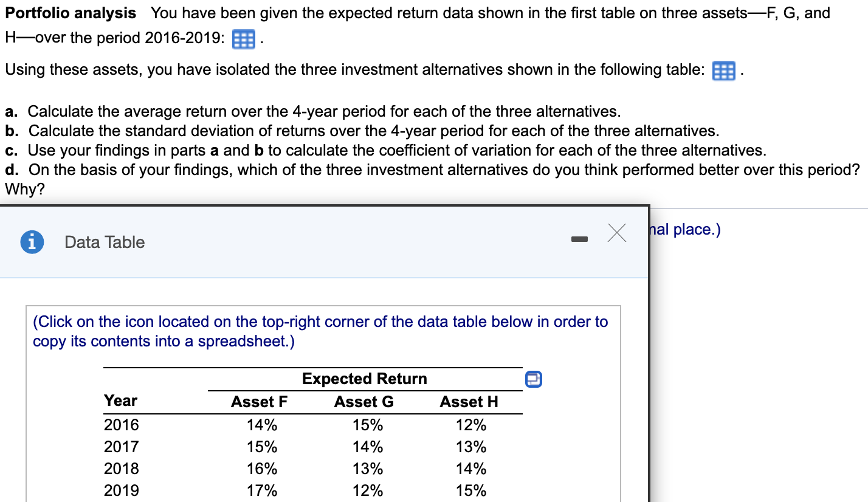Click the copy-contents instruction text
This screenshot has height=502, width=868.
pos(319,331)
